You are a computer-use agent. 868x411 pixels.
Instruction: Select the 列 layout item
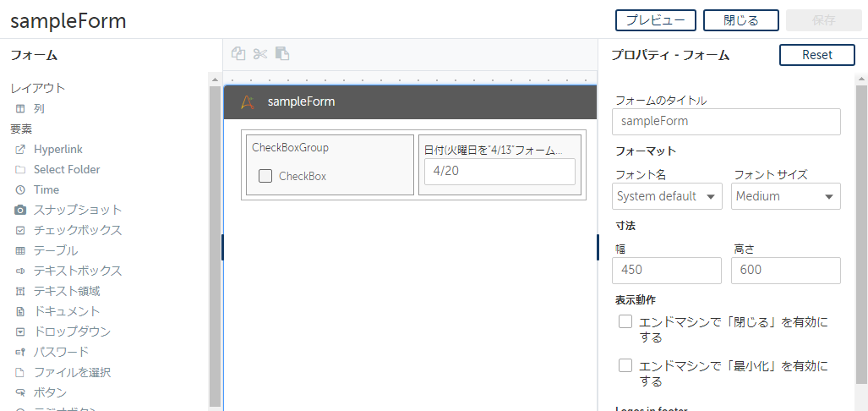pyautogui.click(x=39, y=109)
